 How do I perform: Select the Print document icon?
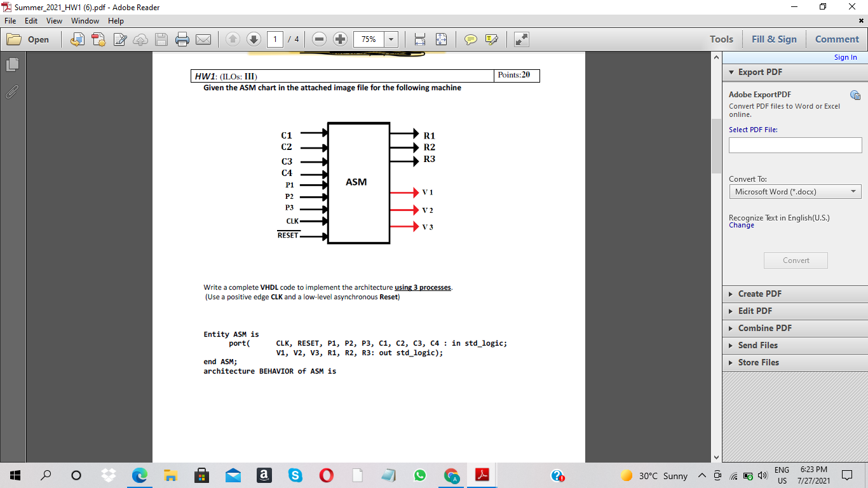tap(182, 39)
